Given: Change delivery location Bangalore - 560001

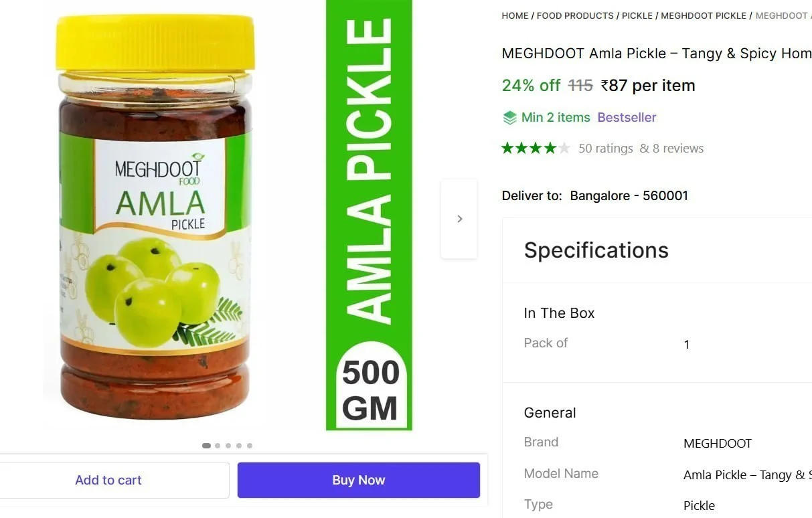Looking at the screenshot, I should (x=629, y=196).
